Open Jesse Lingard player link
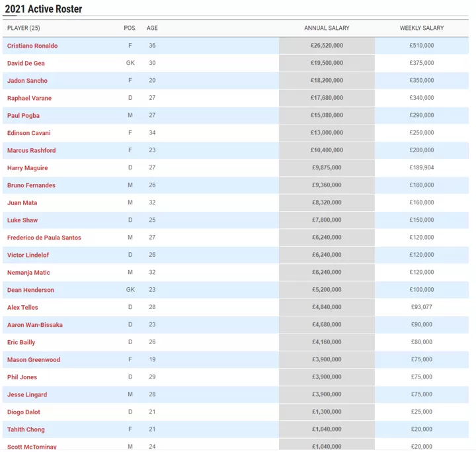Viewport: 476px width, 452px height. point(27,394)
